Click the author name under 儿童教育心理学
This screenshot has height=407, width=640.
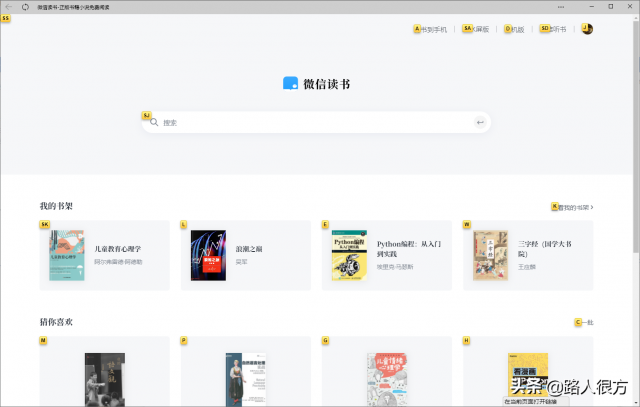pyautogui.click(x=118, y=262)
